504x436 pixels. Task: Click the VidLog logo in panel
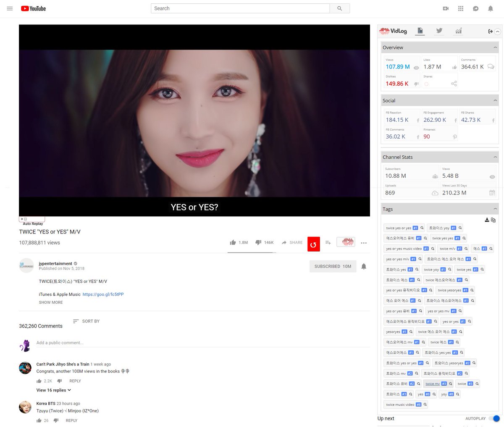tap(393, 31)
